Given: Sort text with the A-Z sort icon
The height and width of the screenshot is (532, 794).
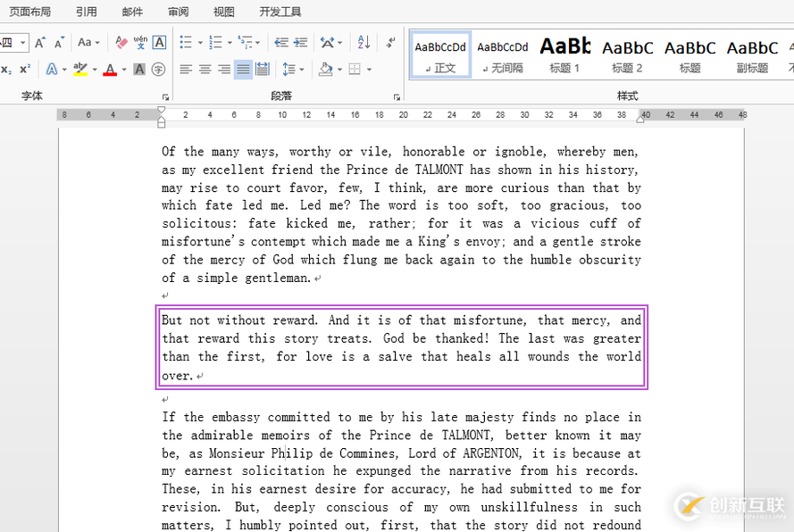Looking at the screenshot, I should click(364, 43).
